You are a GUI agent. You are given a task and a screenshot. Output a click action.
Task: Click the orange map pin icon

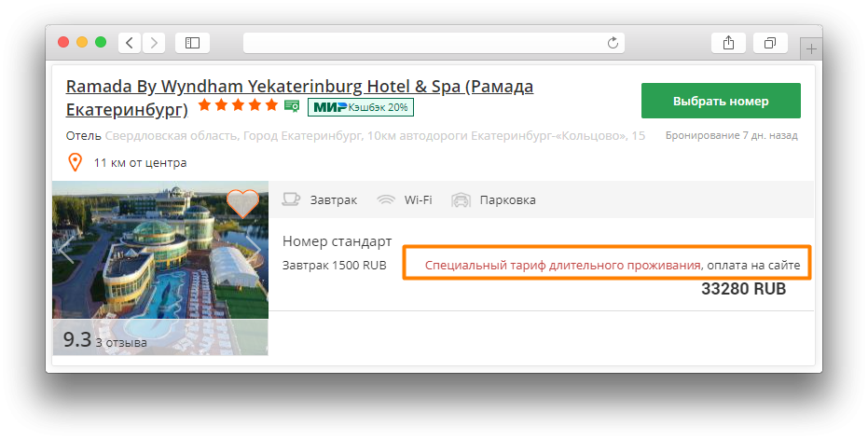[x=75, y=163]
